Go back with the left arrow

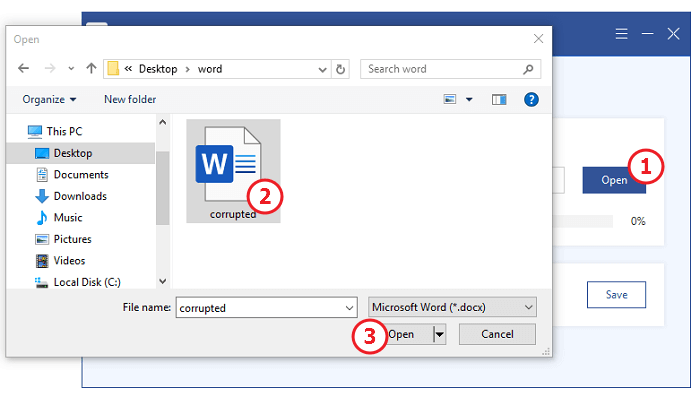(23, 69)
